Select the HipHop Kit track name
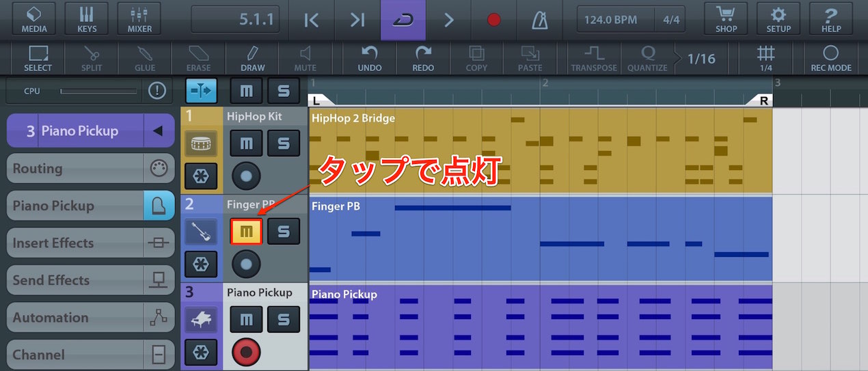The height and width of the screenshot is (371, 868). tap(254, 116)
